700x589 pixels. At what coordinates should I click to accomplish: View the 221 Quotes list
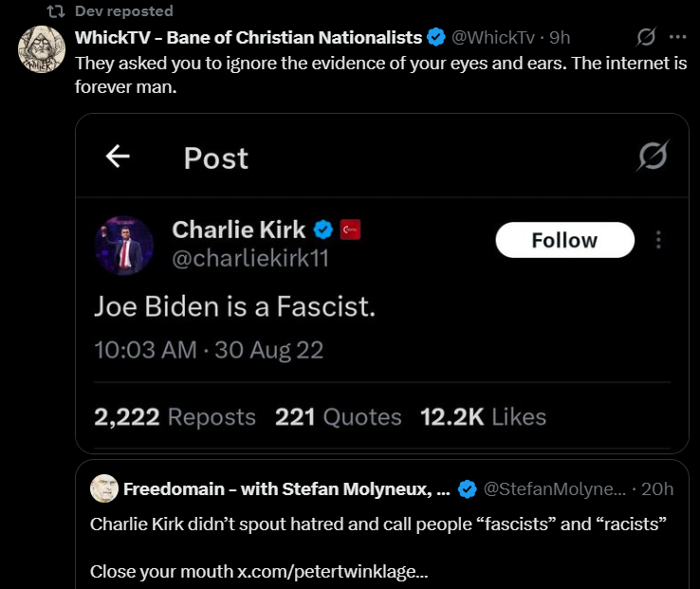[338, 416]
